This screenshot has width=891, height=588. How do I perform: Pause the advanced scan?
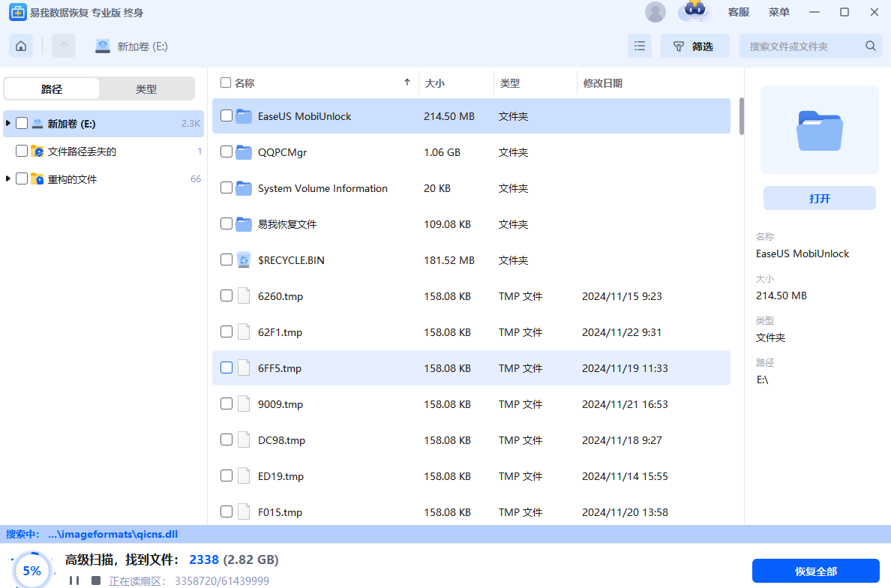point(73,580)
